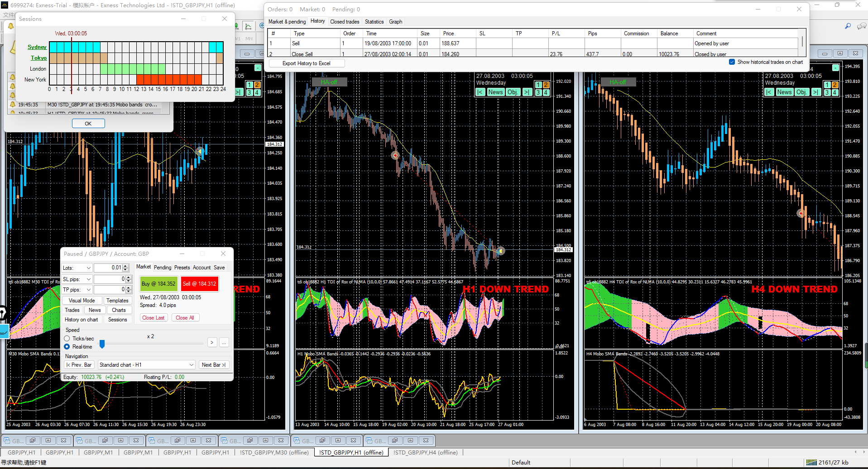
Task: Increase SL pips with the up stepper
Action: tap(129, 277)
